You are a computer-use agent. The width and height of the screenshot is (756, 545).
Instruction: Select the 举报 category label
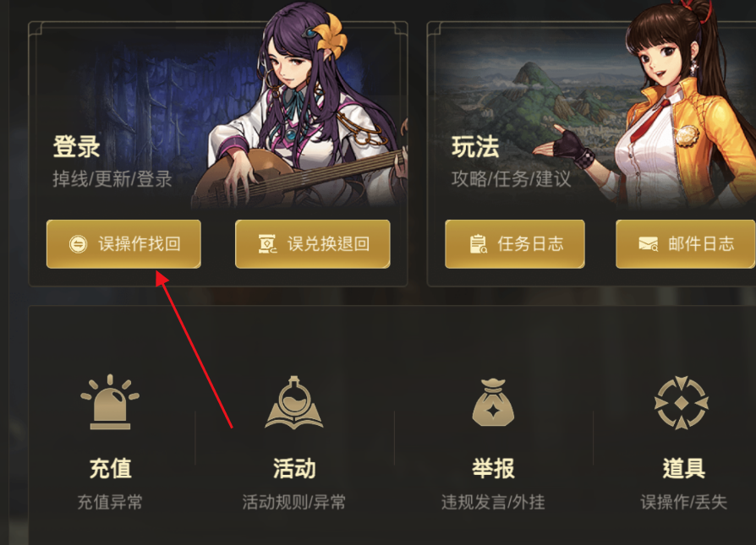coord(493,468)
